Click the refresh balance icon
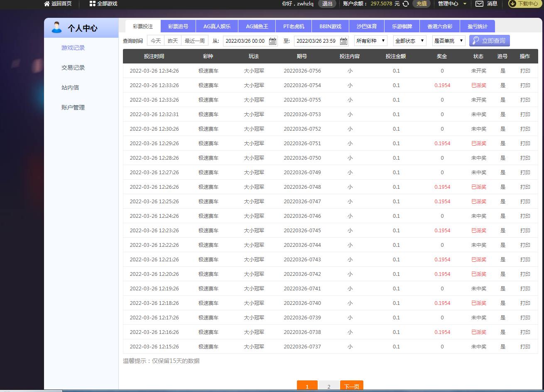Screen dimensions: 544x392 (x=406, y=4)
